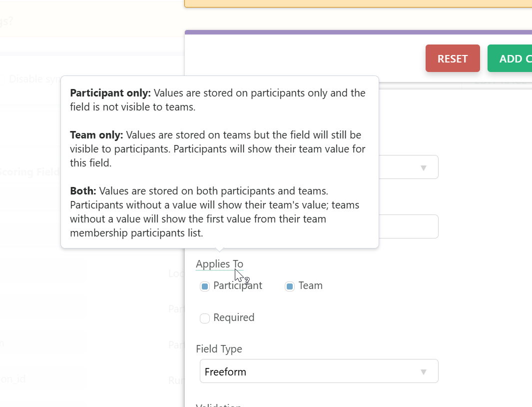Click the Field Type label
This screenshot has width=532, height=407.
pos(219,349)
